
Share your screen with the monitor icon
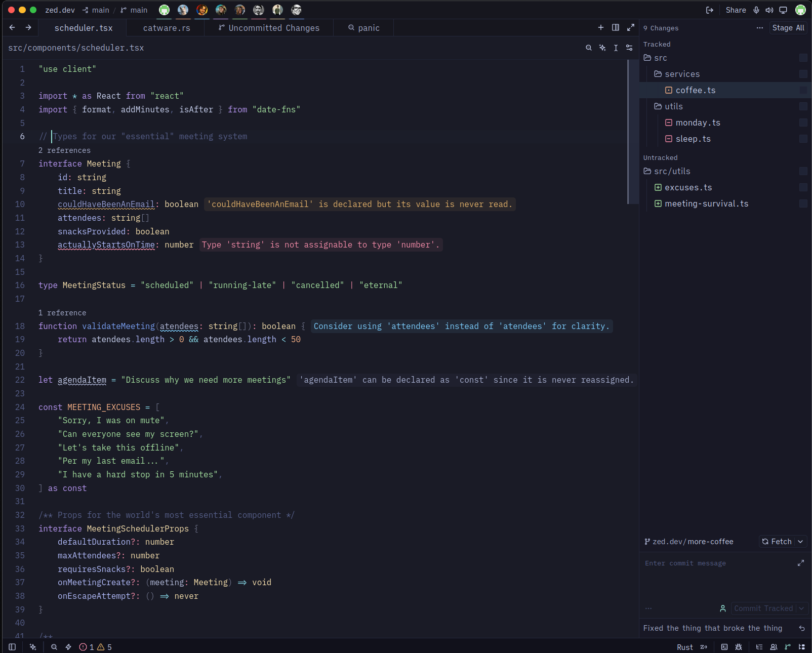point(783,10)
